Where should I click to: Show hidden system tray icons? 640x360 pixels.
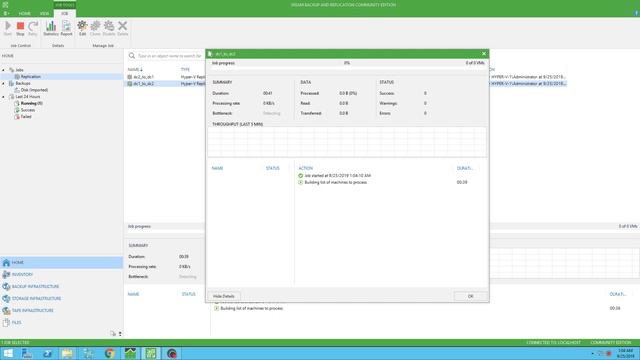pyautogui.click(x=592, y=353)
